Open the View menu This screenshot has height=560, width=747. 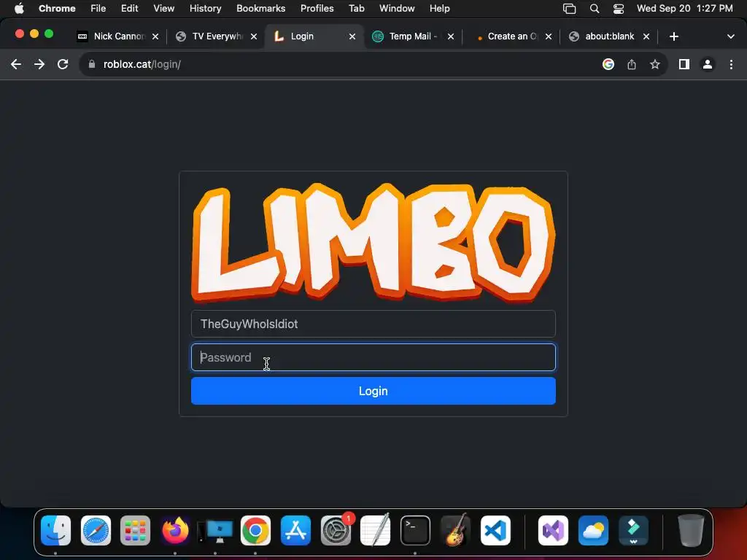tap(163, 8)
